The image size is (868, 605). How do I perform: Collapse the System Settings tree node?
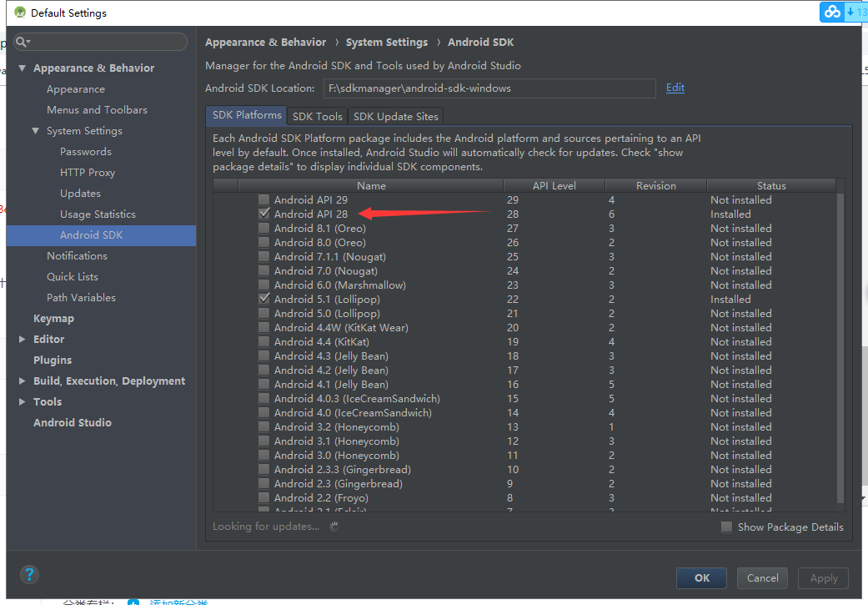35,131
